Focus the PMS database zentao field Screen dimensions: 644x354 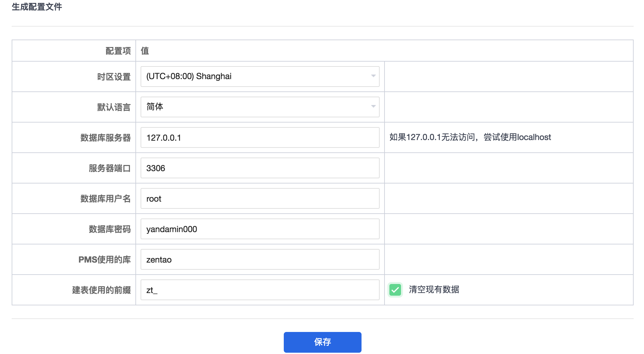(x=260, y=259)
